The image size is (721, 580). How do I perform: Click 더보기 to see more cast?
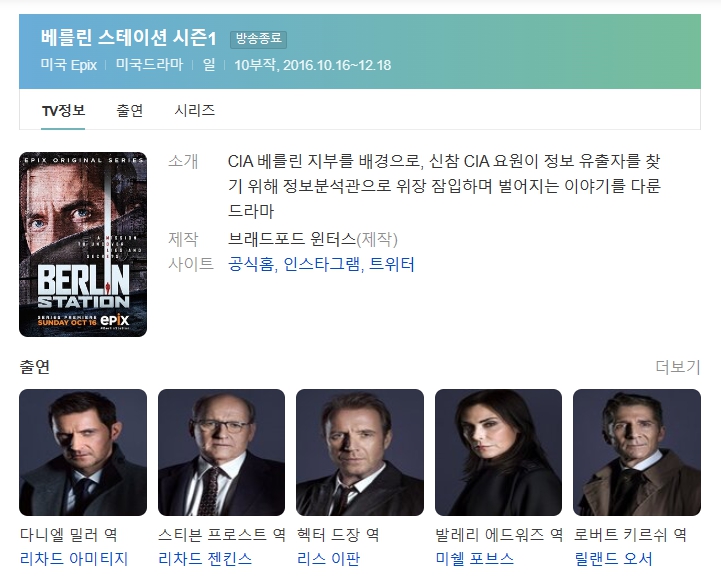click(678, 367)
